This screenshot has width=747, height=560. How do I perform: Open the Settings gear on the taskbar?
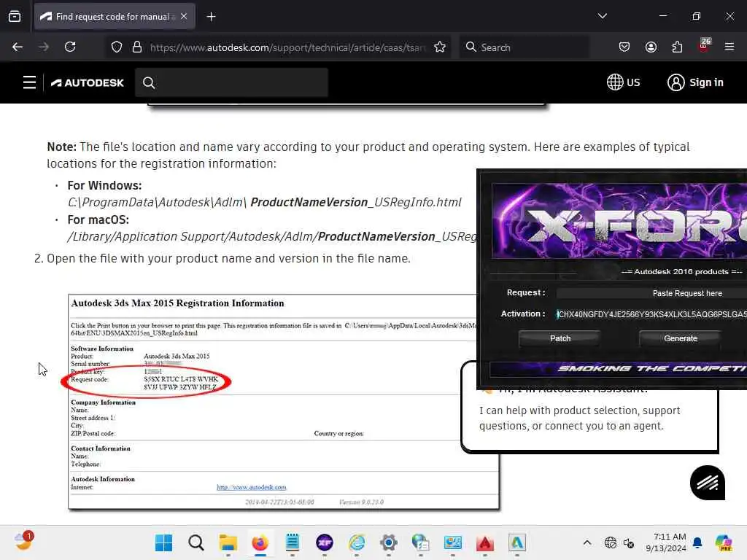[388, 542]
